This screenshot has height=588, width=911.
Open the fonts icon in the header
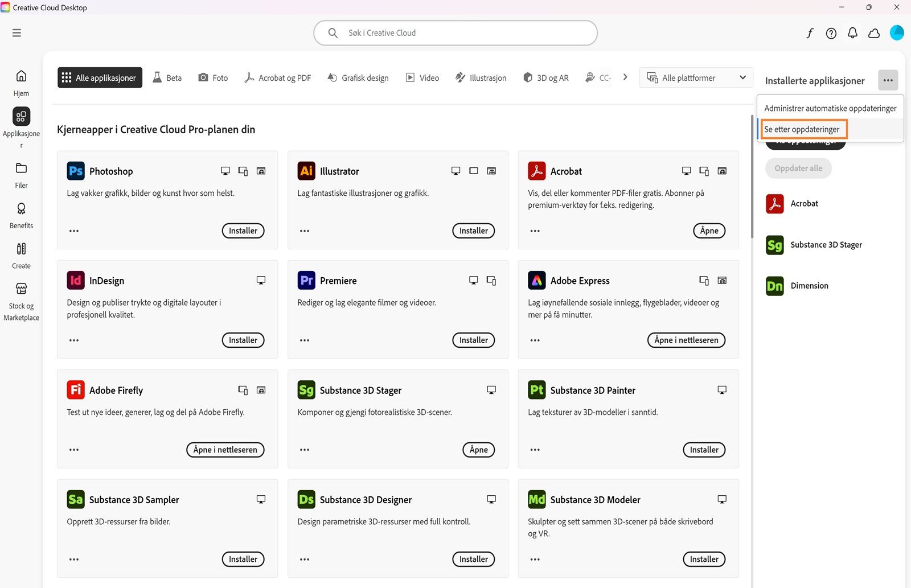pyautogui.click(x=809, y=33)
